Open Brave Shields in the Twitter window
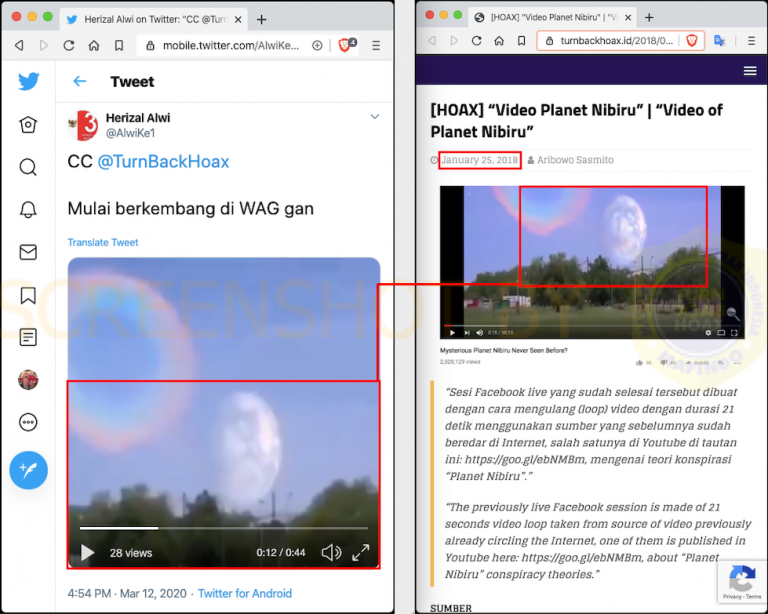This screenshot has height=614, width=768. coord(347,45)
